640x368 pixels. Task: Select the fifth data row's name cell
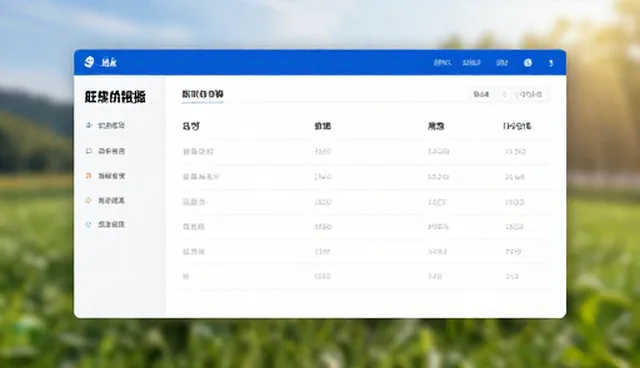193,251
